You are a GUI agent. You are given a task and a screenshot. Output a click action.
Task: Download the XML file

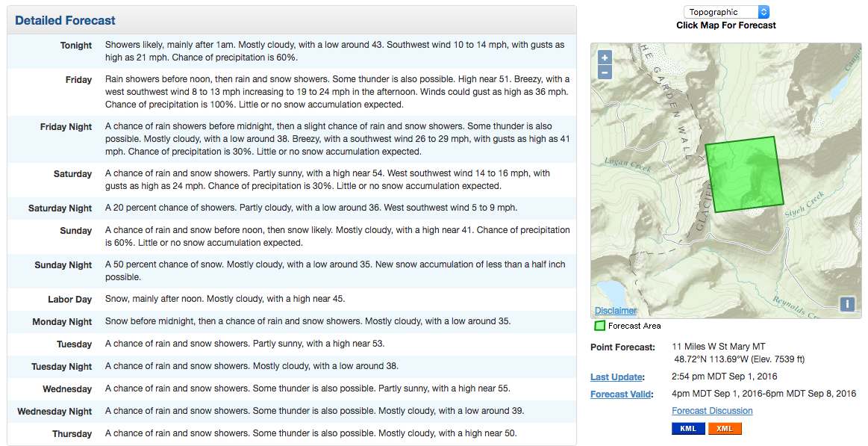[x=725, y=428]
